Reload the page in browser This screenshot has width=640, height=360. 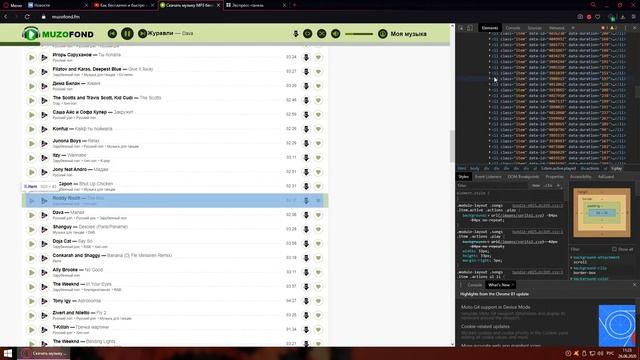27,17
